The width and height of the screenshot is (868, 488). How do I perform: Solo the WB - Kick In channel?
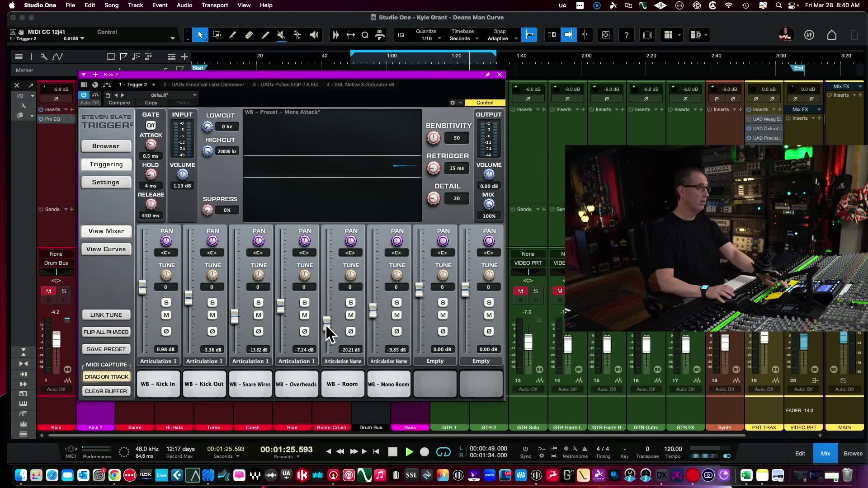coord(166,302)
